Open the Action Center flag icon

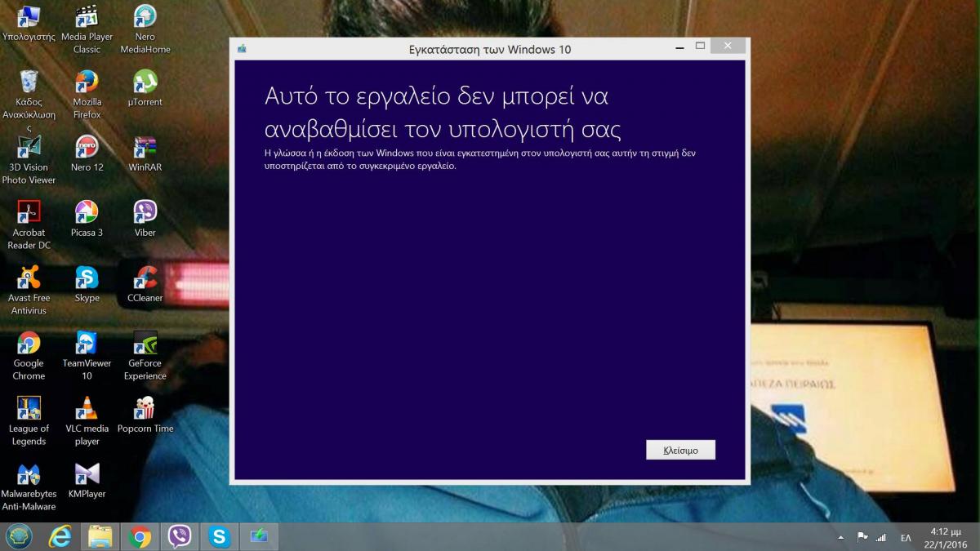862,537
